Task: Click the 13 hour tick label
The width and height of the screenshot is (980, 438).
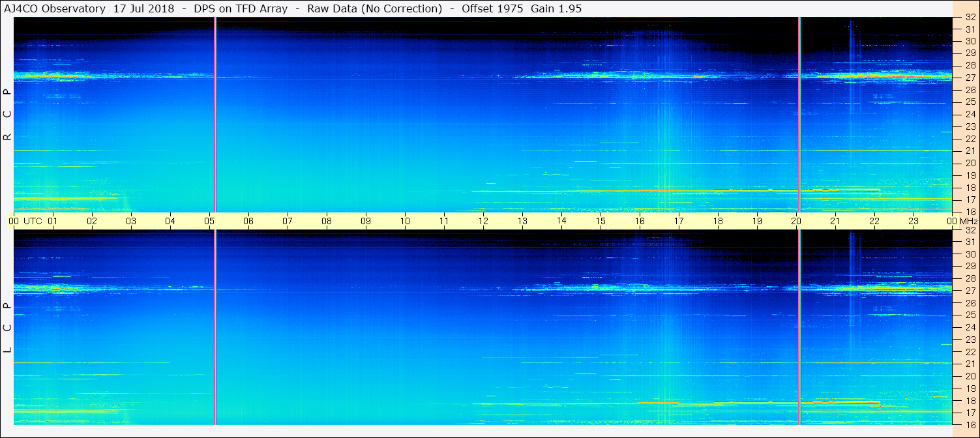Action: (x=522, y=221)
